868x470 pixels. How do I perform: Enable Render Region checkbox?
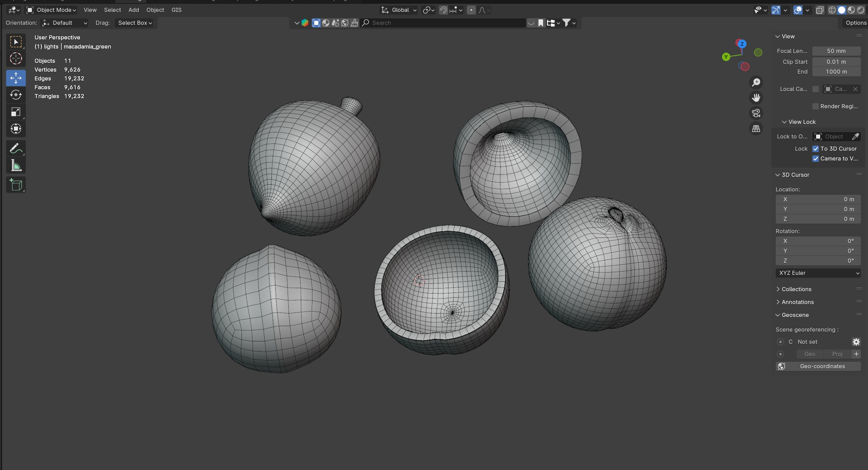(x=816, y=106)
